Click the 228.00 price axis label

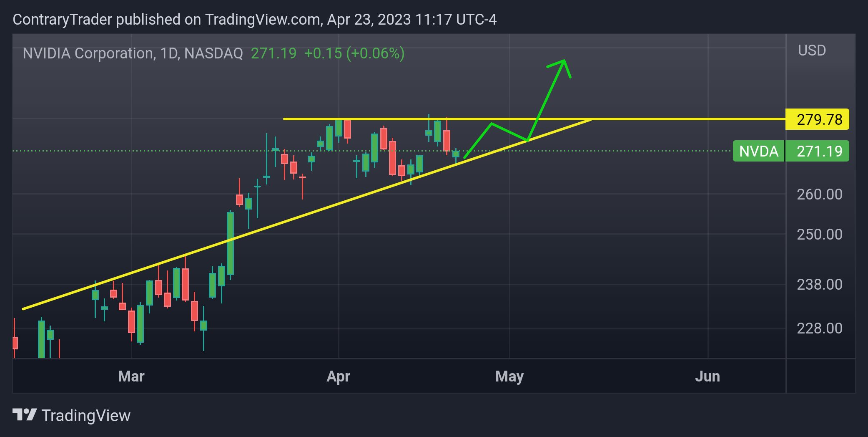pyautogui.click(x=820, y=328)
